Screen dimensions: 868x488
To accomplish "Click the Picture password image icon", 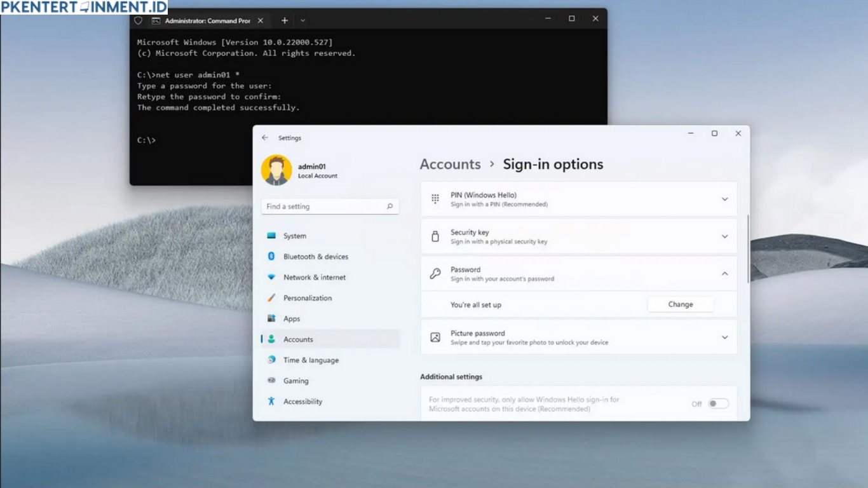I will point(435,337).
